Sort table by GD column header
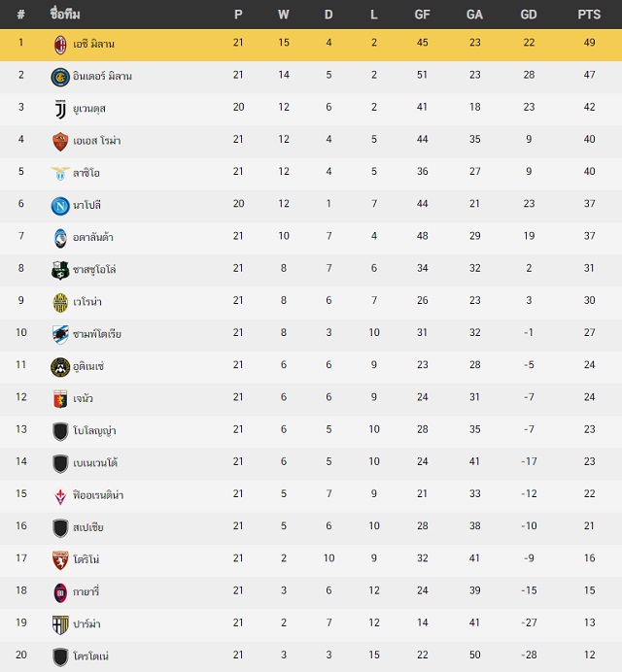Image resolution: width=622 pixels, height=672 pixels. 529,15
